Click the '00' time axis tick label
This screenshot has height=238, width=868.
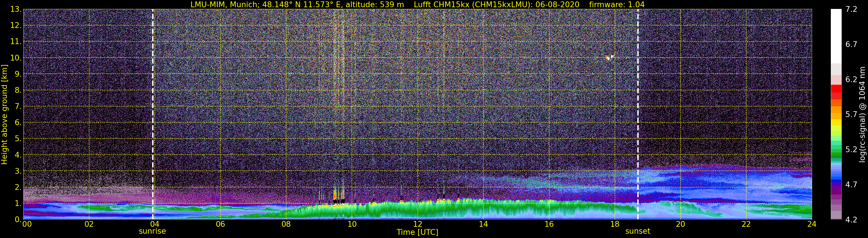[27, 224]
